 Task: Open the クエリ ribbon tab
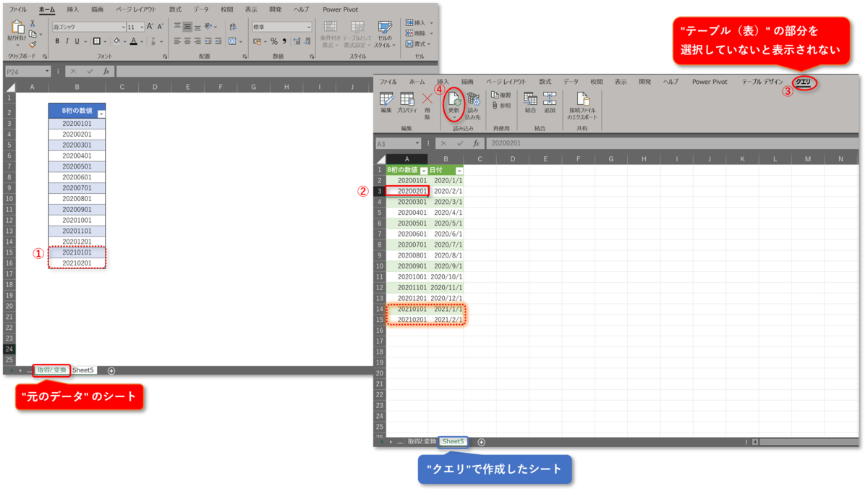coord(803,82)
